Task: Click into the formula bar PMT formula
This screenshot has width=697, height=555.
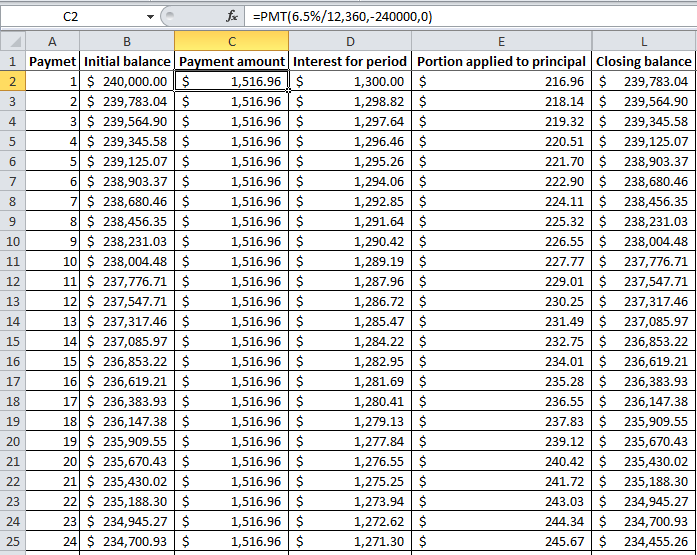Action: point(400,16)
